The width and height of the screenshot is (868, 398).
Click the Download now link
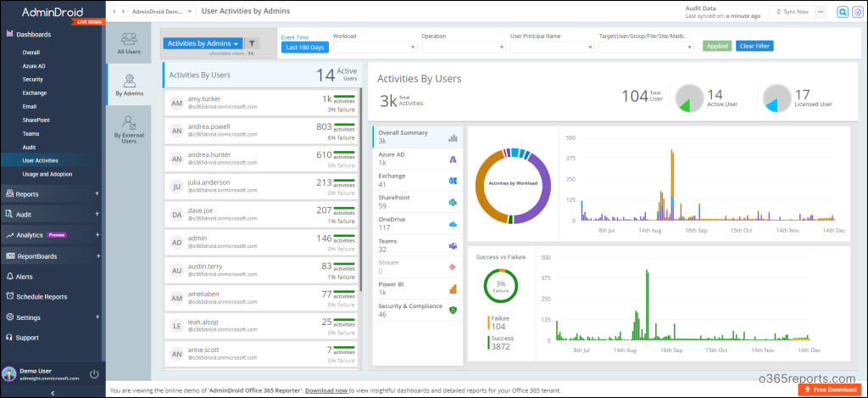click(x=326, y=390)
